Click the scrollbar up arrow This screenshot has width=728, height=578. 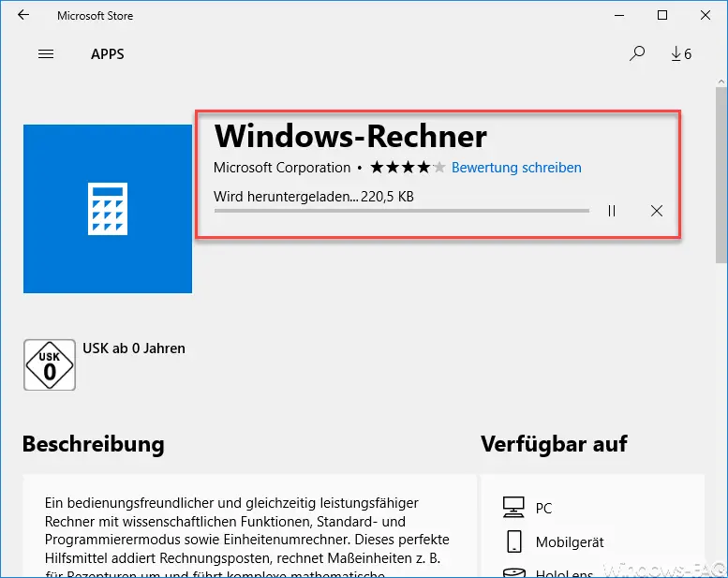721,82
